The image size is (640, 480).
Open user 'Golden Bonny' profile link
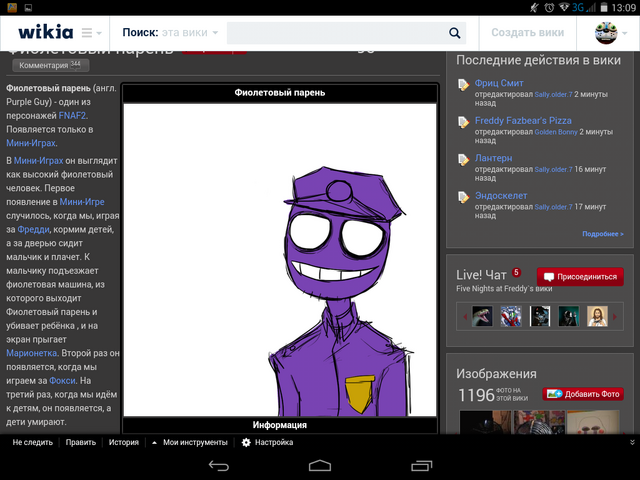pos(556,132)
